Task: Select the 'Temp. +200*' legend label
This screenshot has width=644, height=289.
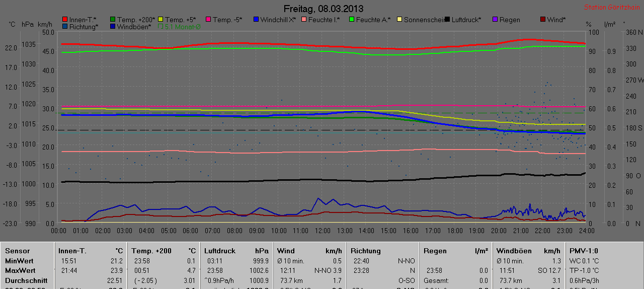Action: coord(136,20)
